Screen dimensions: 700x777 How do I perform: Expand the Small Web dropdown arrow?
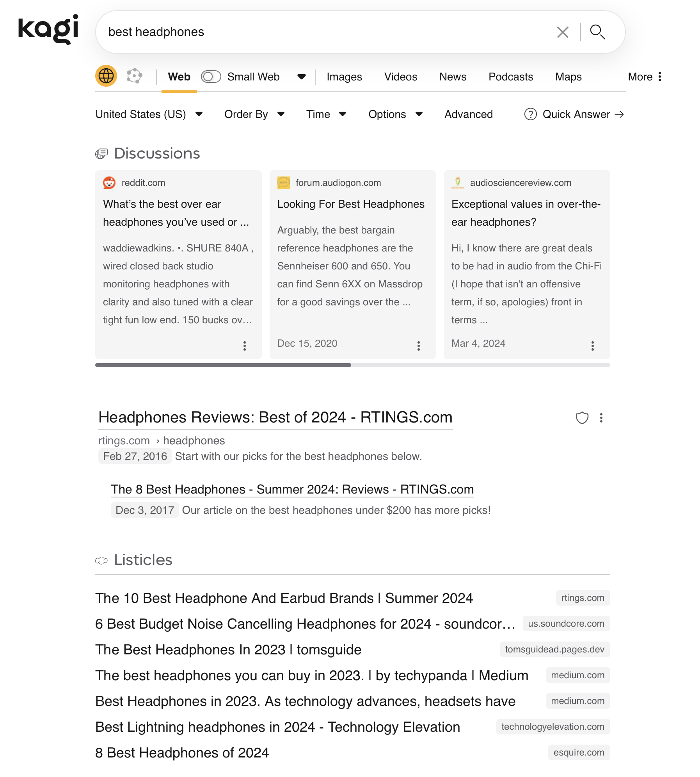[x=301, y=77]
